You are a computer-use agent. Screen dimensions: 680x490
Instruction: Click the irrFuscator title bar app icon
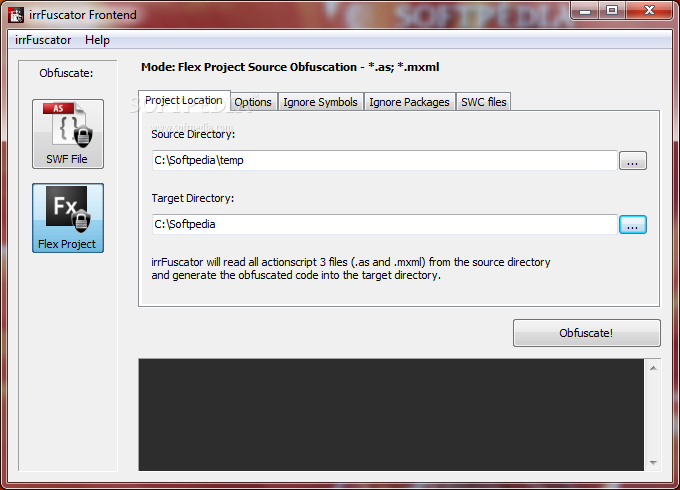[16, 15]
